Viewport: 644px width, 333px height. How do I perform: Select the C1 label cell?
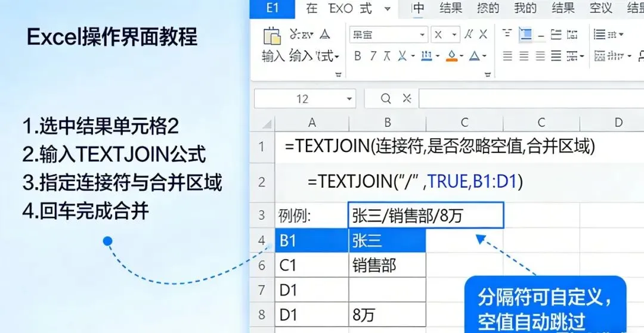coord(312,265)
